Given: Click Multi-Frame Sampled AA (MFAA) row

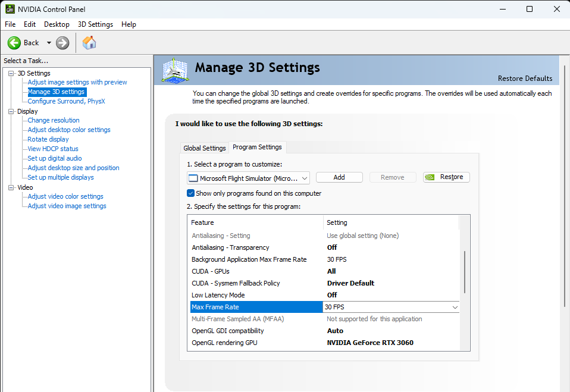Looking at the screenshot, I should [325, 319].
